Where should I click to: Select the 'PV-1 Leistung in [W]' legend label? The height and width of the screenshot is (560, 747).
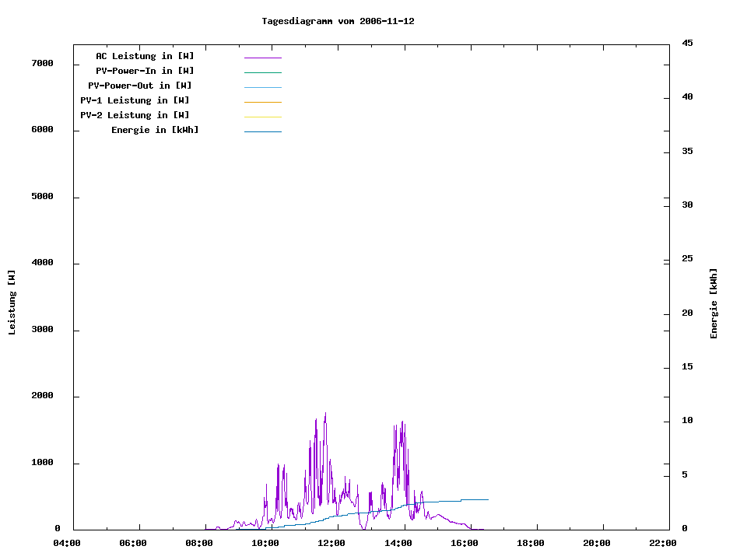tap(135, 100)
